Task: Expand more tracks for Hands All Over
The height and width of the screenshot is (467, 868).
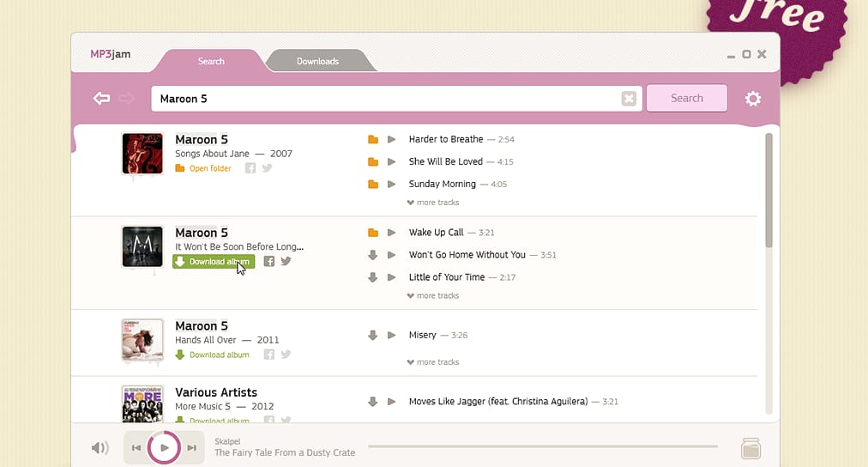Action: pos(433,362)
